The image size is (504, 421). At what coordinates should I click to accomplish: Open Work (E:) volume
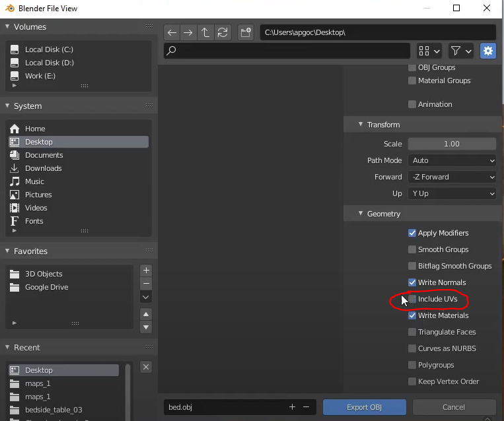[79, 76]
